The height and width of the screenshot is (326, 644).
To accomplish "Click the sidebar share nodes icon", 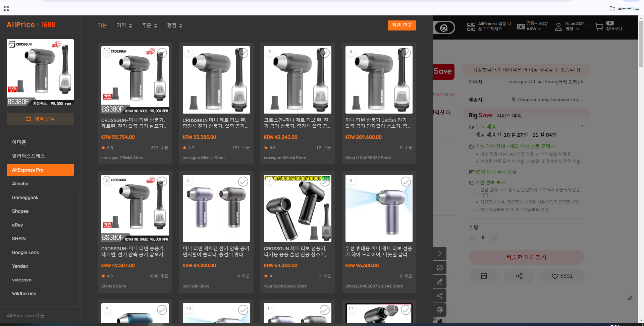I will pos(439,296).
